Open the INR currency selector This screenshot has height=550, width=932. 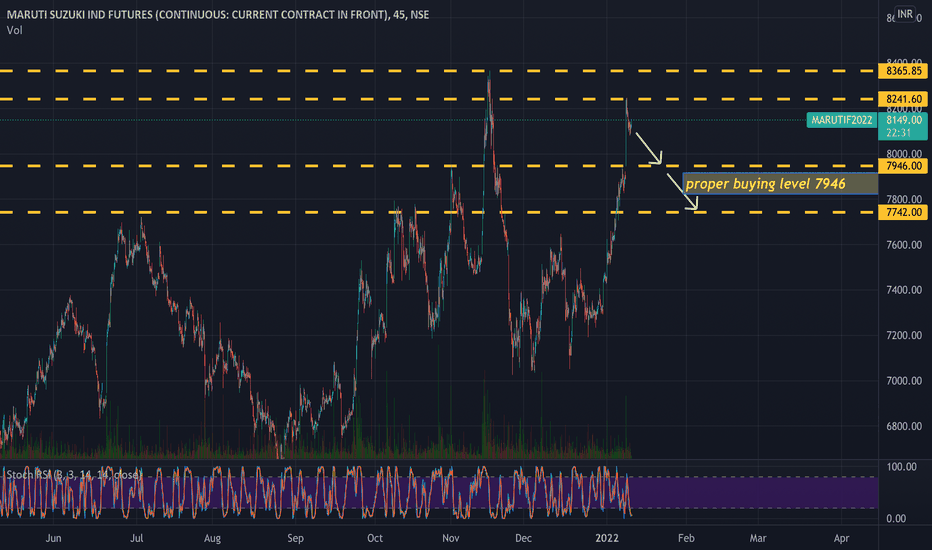[905, 14]
